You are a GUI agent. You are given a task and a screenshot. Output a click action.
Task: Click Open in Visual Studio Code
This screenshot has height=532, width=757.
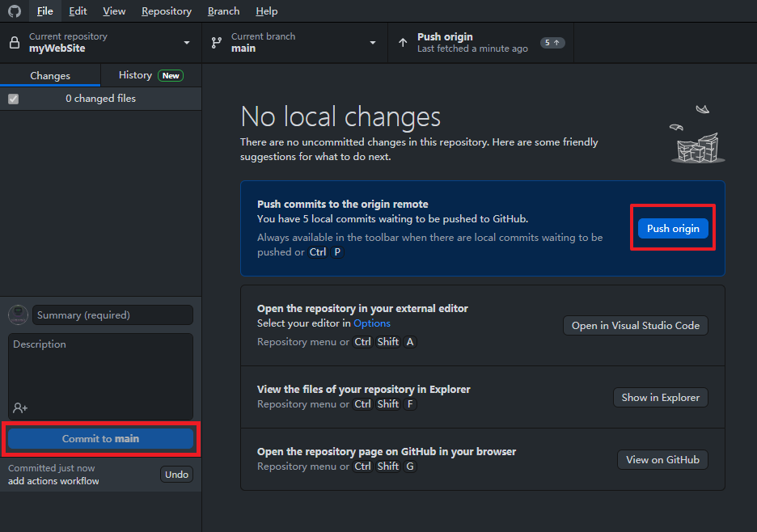tap(635, 325)
